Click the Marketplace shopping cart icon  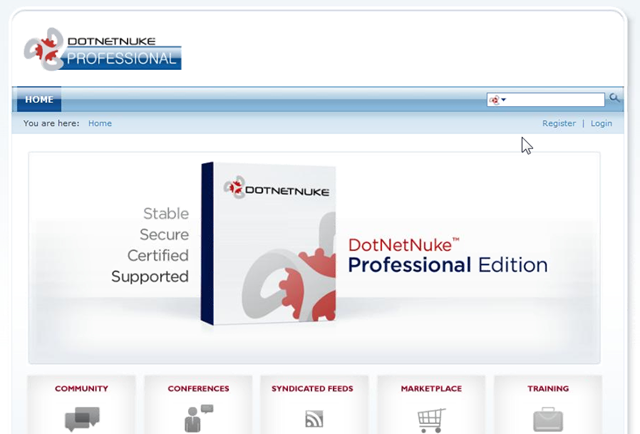[431, 420]
